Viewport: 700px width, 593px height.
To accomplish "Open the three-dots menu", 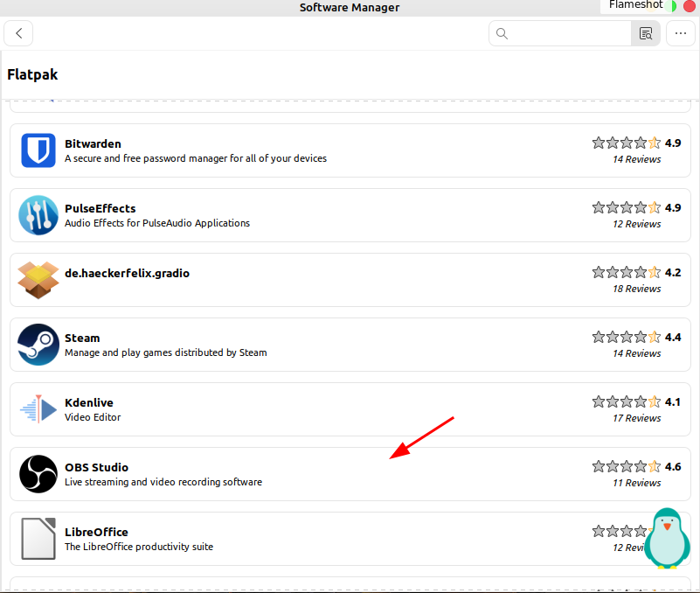I will tap(681, 33).
